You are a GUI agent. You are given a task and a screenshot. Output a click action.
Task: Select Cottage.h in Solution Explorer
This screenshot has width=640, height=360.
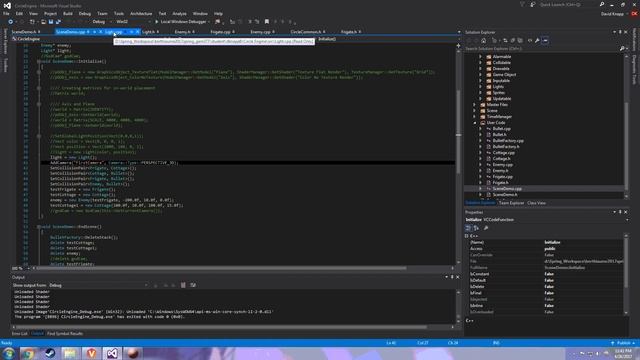coord(501,158)
